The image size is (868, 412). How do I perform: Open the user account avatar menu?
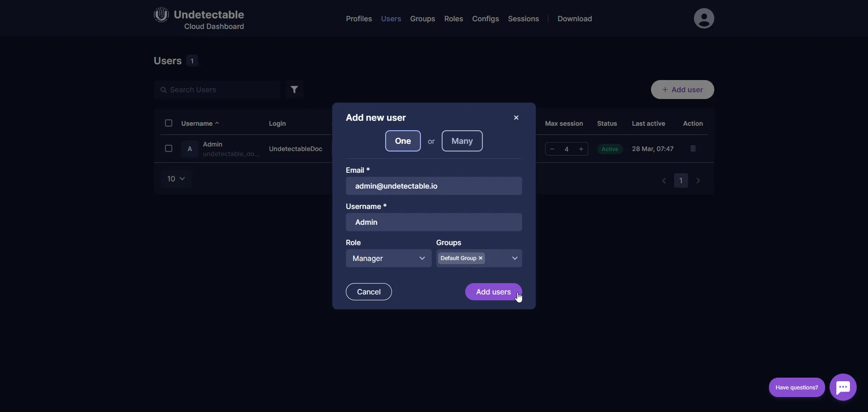pyautogui.click(x=704, y=18)
